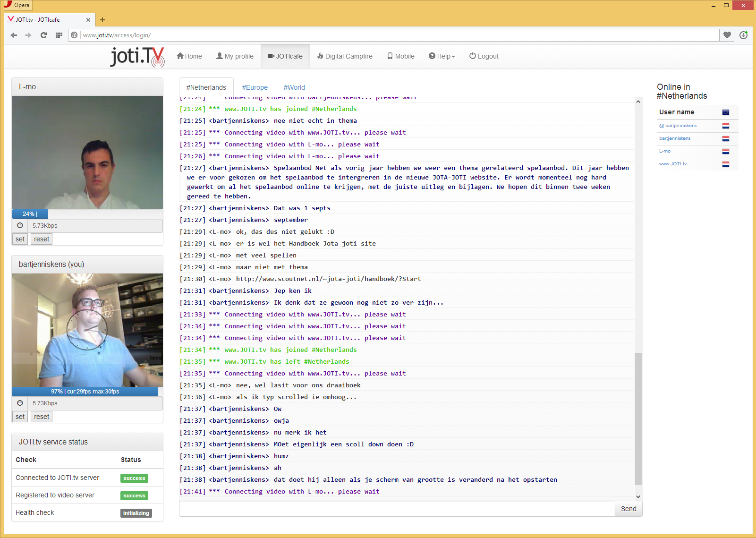Click L-mo webcam video

[x=87, y=153]
